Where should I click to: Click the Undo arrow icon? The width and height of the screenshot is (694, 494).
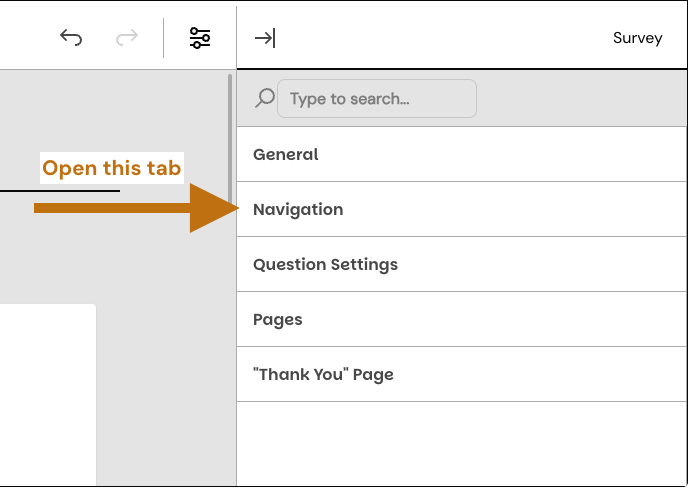[x=71, y=38]
